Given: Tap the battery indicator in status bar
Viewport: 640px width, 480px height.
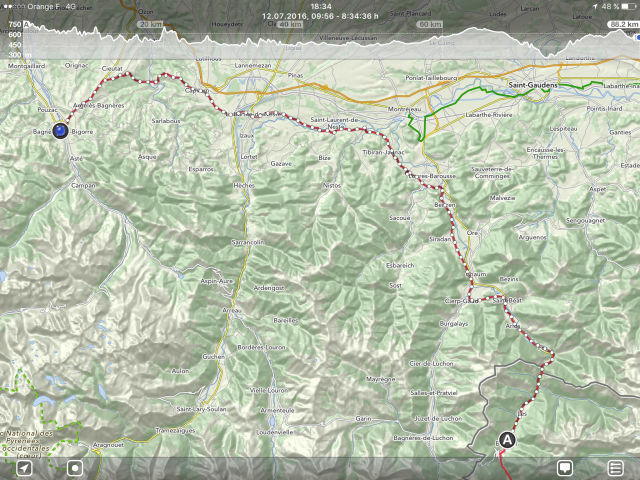Looking at the screenshot, I should tap(629, 7).
